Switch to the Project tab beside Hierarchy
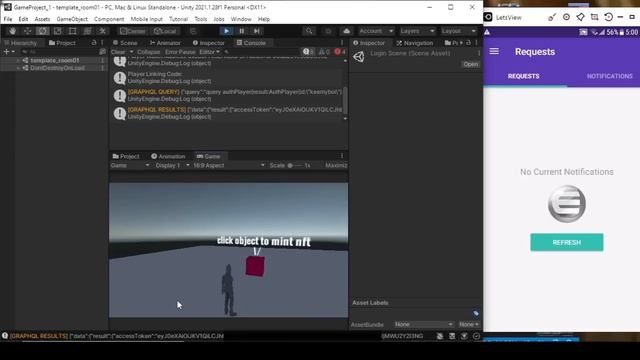This screenshot has height=360, width=640. [x=62, y=43]
